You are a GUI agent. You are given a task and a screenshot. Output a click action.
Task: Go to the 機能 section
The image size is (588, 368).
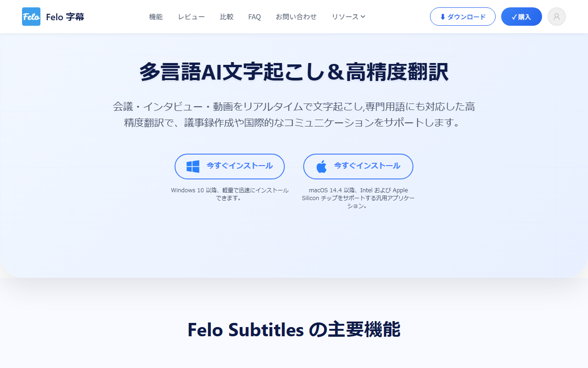coord(156,17)
